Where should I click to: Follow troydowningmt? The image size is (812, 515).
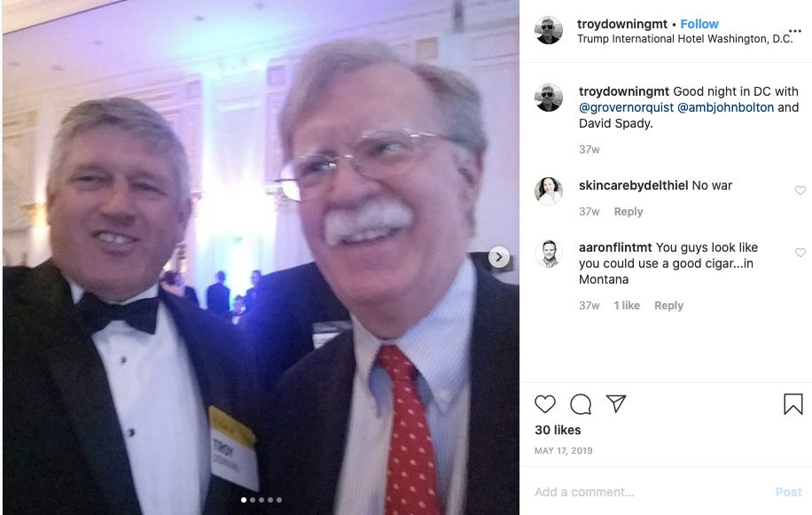pos(699,24)
